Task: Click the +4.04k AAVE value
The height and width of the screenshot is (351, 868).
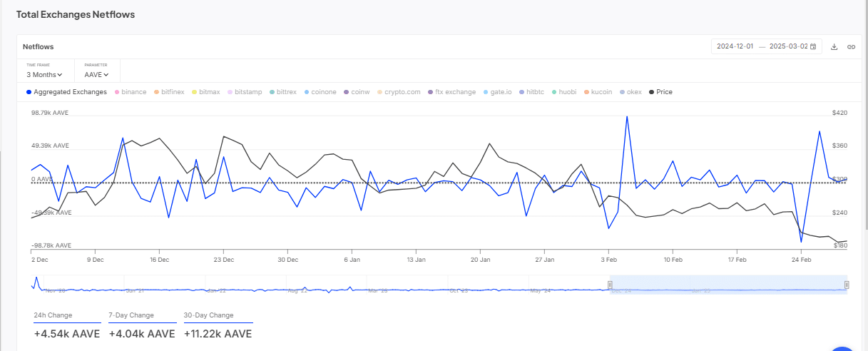Action: click(142, 333)
